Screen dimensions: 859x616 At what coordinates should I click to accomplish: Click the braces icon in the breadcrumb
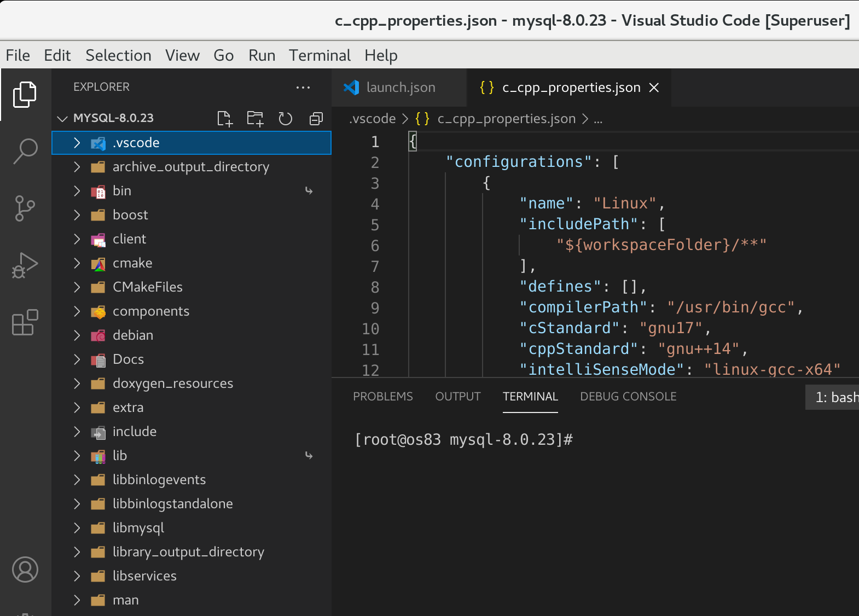[422, 119]
